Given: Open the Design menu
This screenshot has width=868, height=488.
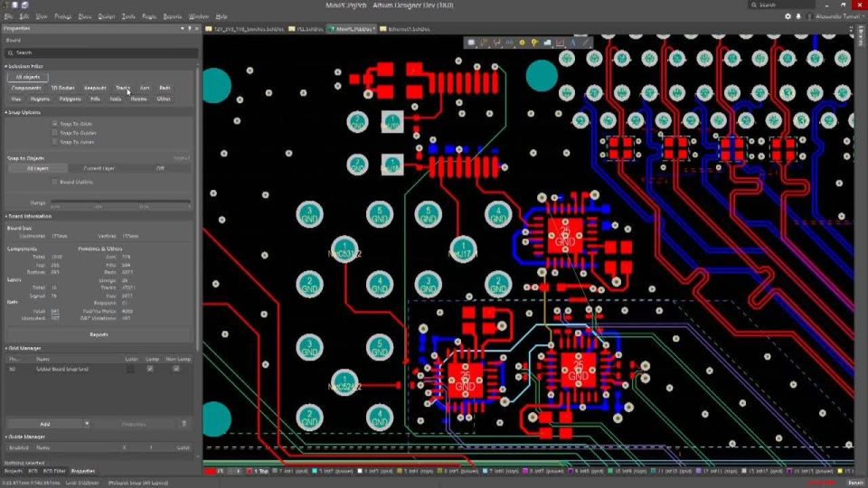Looking at the screenshot, I should (x=107, y=16).
